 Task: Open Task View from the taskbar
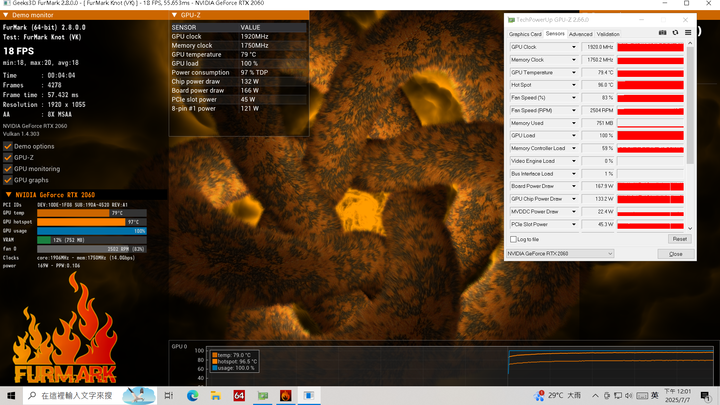[x=169, y=395]
